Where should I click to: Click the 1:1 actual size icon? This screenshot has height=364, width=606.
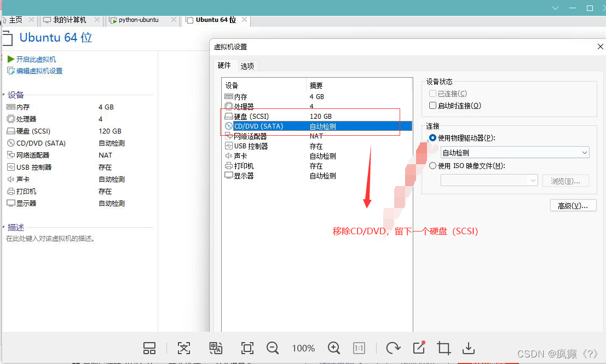pos(359,348)
